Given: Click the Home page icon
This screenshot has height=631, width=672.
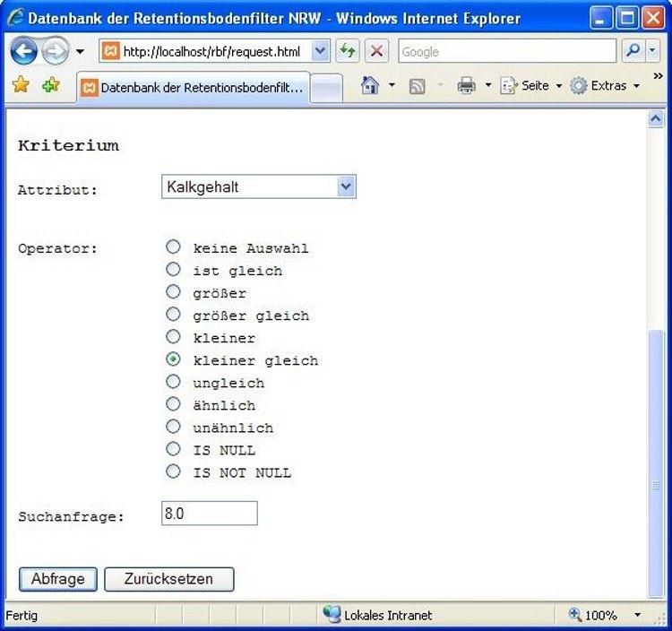Looking at the screenshot, I should tap(369, 85).
